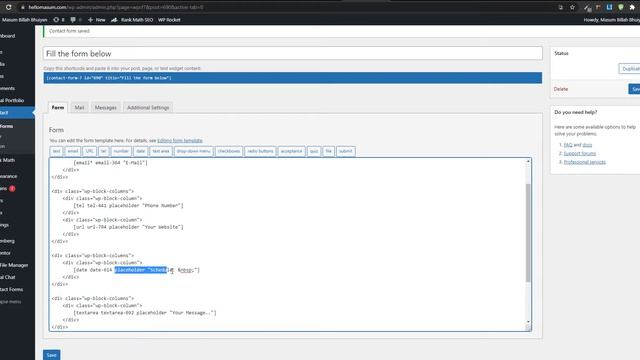
Task: Click the blue Save button below form
Action: click(51, 355)
